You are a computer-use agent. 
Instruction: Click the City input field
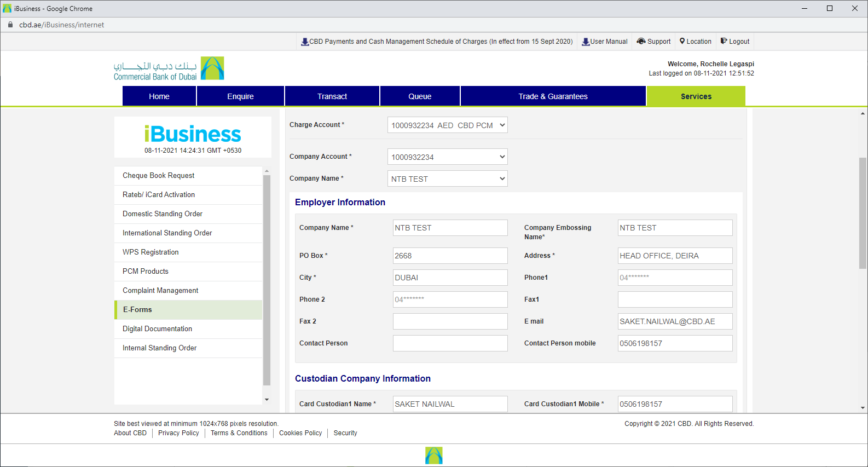(450, 278)
